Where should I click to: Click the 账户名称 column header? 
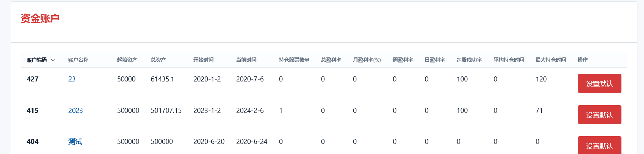pos(78,60)
